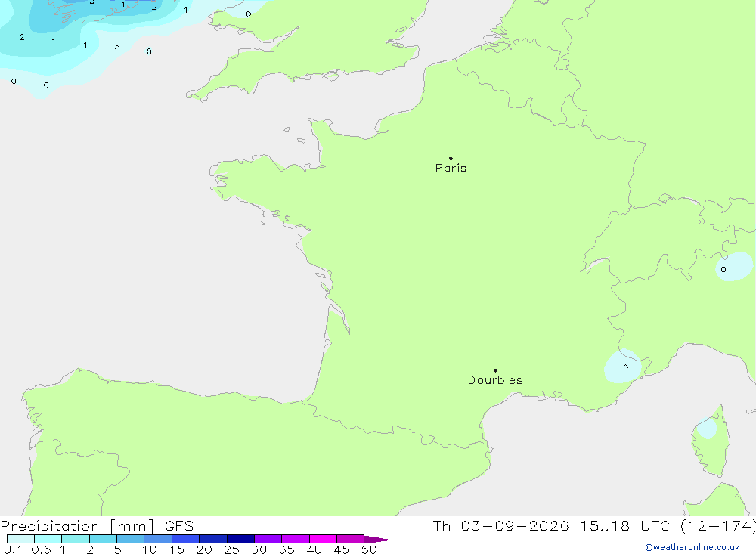This screenshot has width=756, height=554.
Task: Click the over-50 mm arrow tip of legend
Action: point(378,539)
